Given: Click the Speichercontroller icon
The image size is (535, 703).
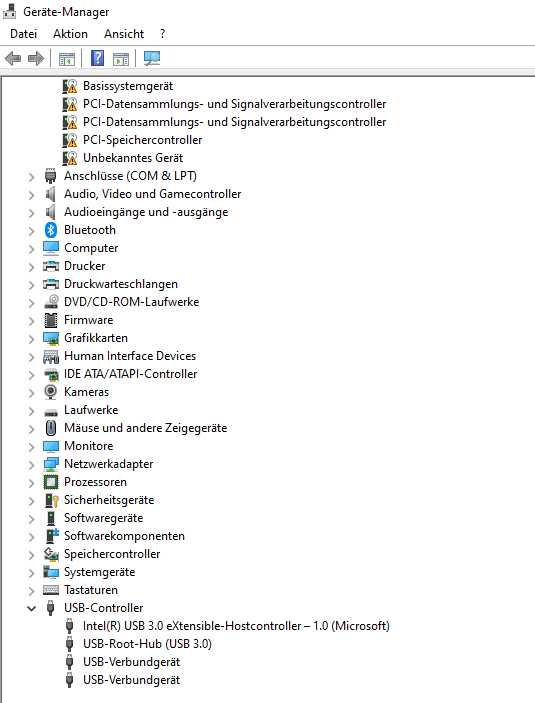Looking at the screenshot, I should tap(51, 554).
